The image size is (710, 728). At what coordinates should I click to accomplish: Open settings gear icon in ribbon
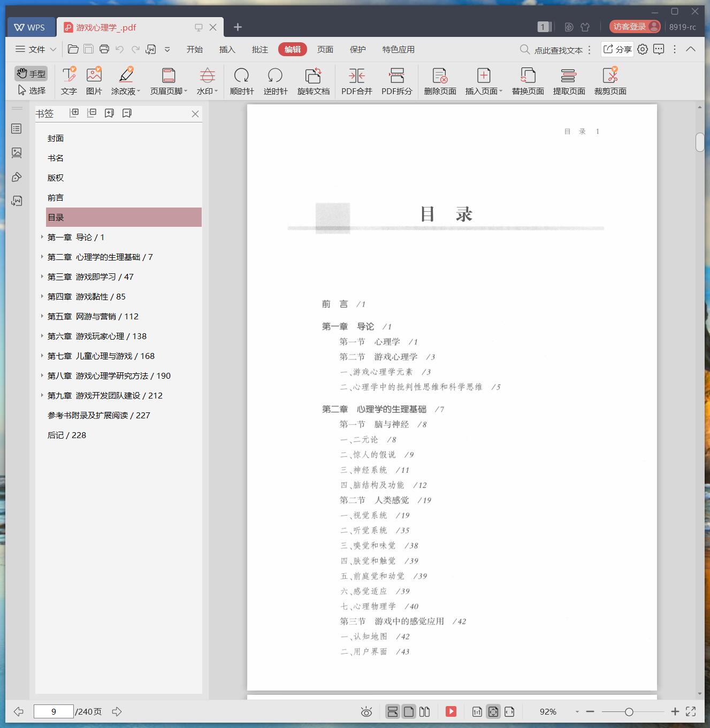click(x=643, y=49)
